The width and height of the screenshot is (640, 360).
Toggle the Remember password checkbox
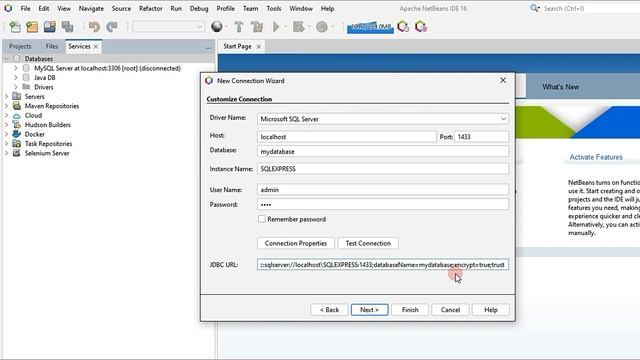pos(262,219)
